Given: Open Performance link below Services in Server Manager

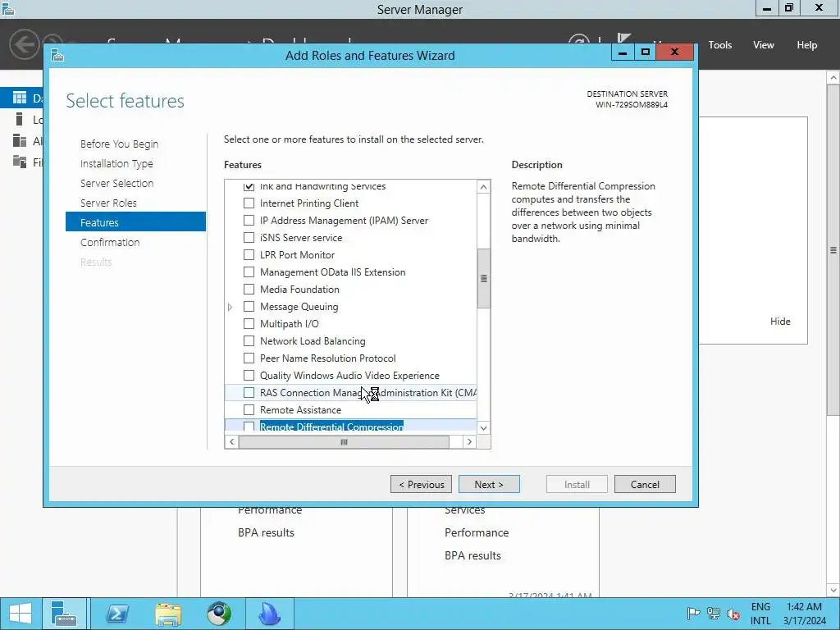Looking at the screenshot, I should [x=477, y=532].
